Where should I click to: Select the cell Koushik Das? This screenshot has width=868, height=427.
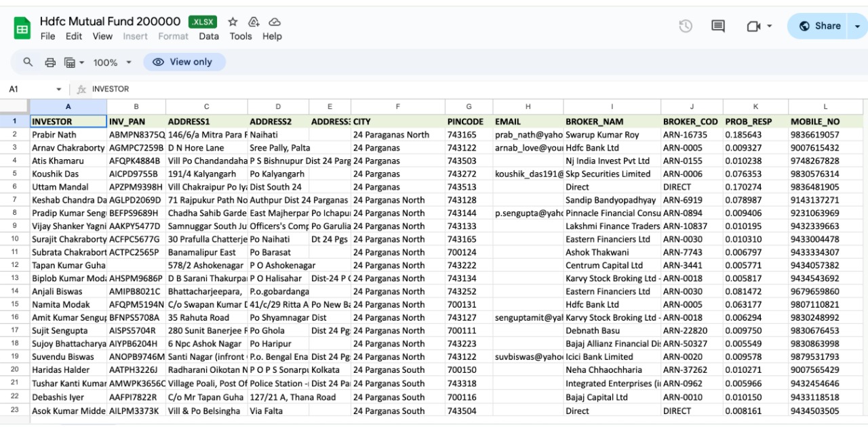[68, 174]
